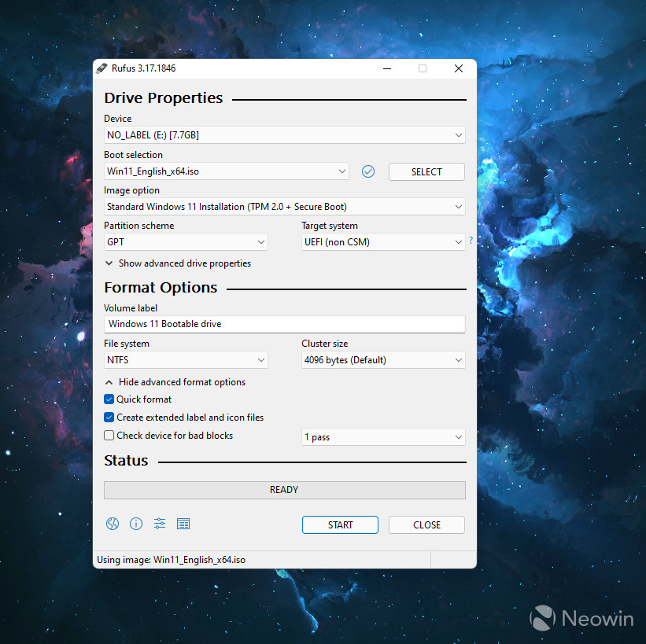This screenshot has width=646, height=644.
Task: Toggle the Quick format checkbox
Action: pyautogui.click(x=109, y=399)
